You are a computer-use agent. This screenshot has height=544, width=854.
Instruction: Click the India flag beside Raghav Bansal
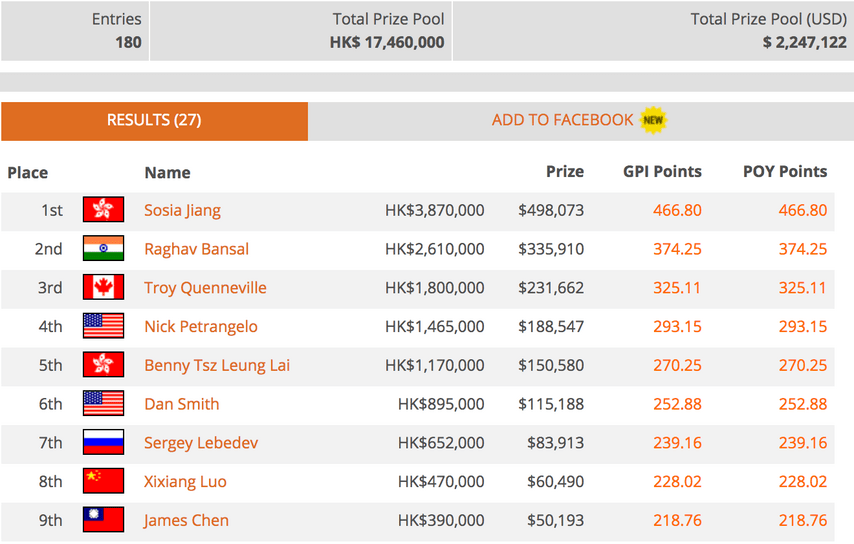pos(103,248)
